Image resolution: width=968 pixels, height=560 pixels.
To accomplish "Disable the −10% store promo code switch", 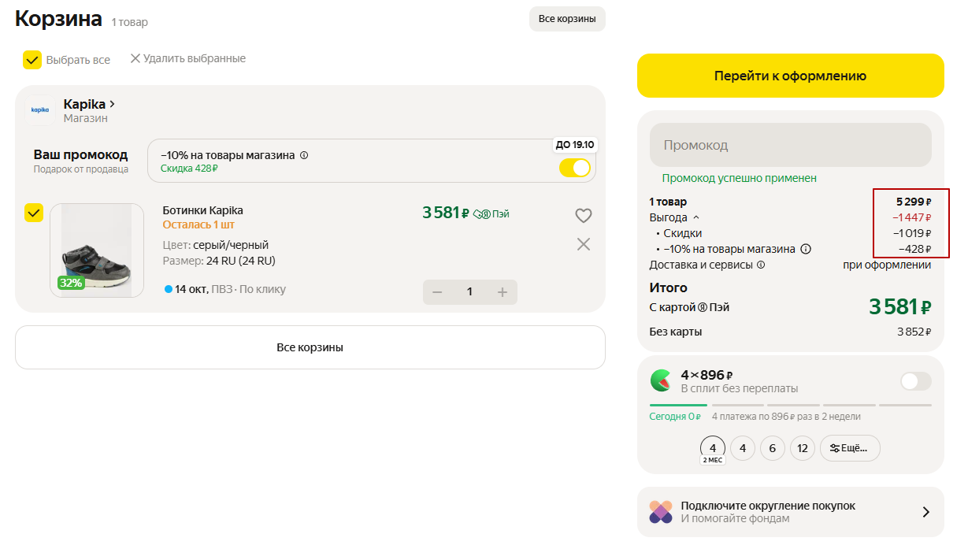I will 575,168.
